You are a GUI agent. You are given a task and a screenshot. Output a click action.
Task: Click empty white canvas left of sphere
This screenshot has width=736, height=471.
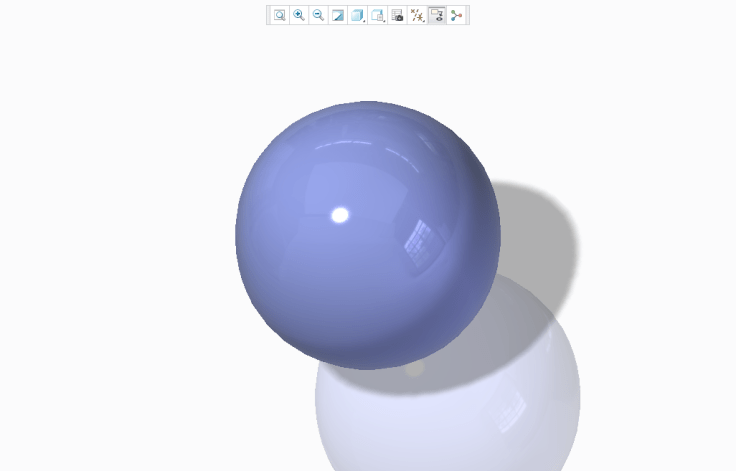[120, 250]
